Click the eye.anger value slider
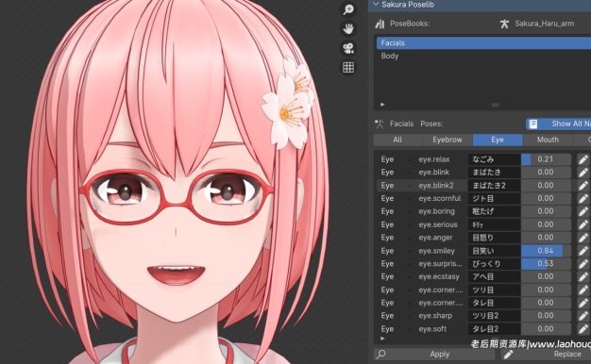The image size is (591, 364). [546, 238]
